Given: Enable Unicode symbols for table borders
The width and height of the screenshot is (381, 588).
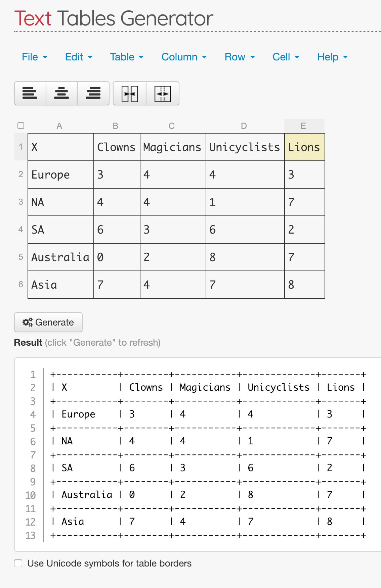Looking at the screenshot, I should click(x=18, y=563).
